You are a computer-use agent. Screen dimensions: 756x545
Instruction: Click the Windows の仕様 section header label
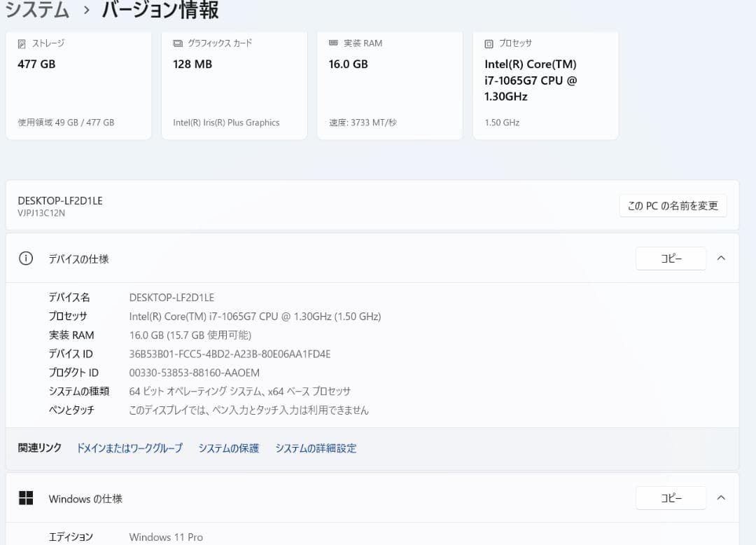[x=85, y=499]
